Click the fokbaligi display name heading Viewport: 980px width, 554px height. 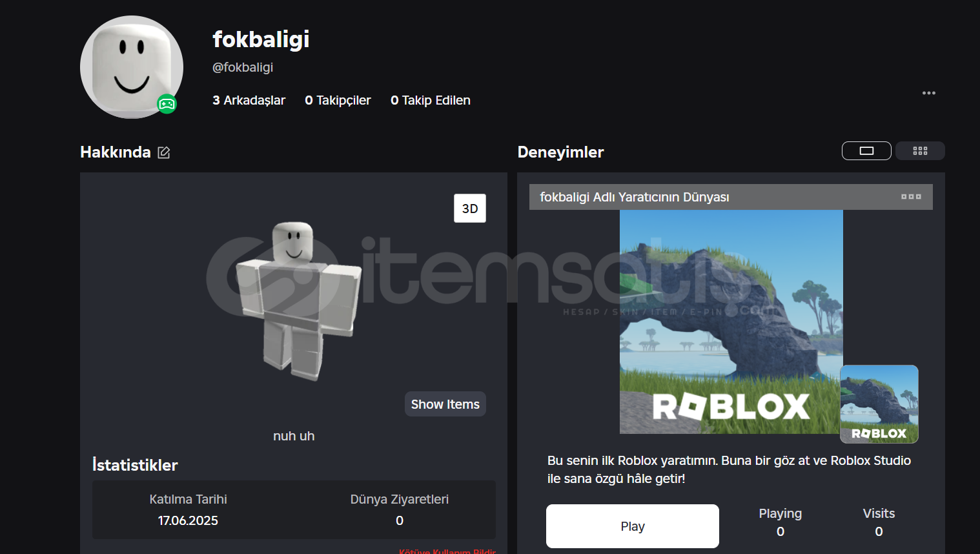coord(261,39)
